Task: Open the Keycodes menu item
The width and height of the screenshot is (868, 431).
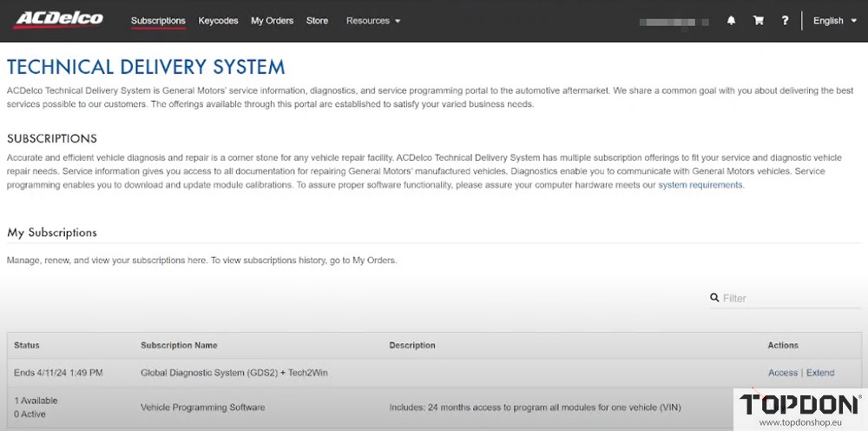Action: tap(218, 21)
